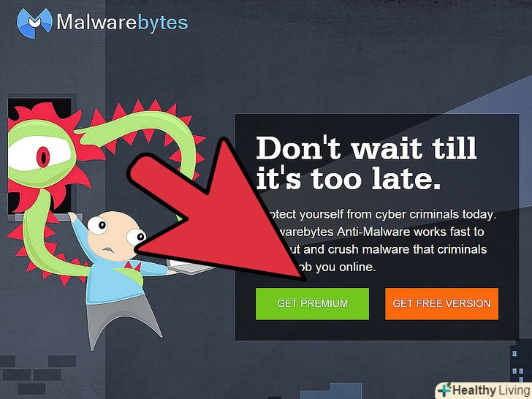Image resolution: width=532 pixels, height=399 pixels.
Task: Click the Malwarebytes blue M logo icon
Action: [x=34, y=23]
